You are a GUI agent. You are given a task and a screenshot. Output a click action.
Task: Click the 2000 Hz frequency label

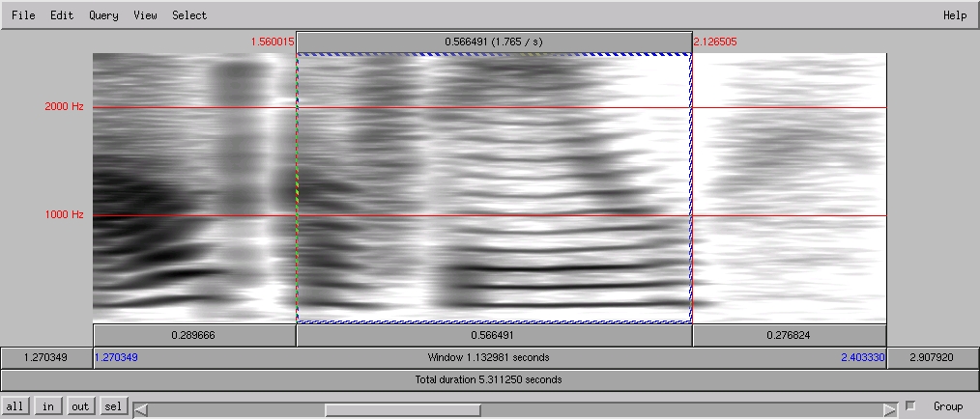point(64,107)
